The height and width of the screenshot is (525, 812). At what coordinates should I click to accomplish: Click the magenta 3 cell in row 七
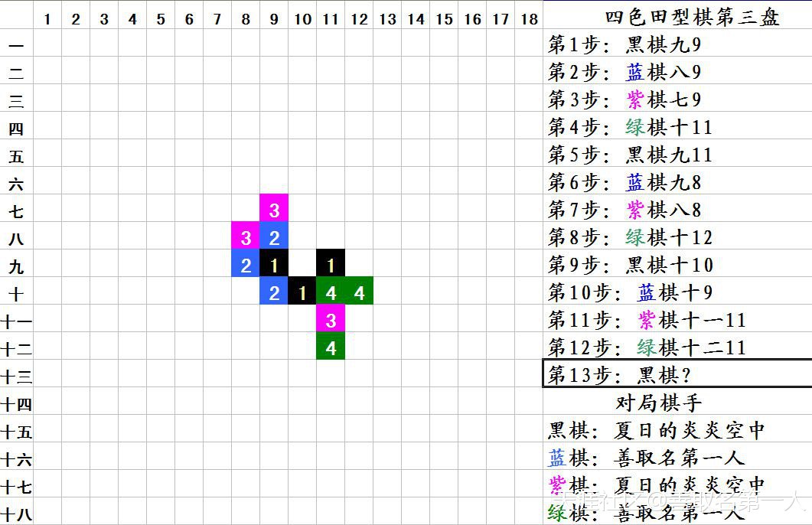(274, 208)
